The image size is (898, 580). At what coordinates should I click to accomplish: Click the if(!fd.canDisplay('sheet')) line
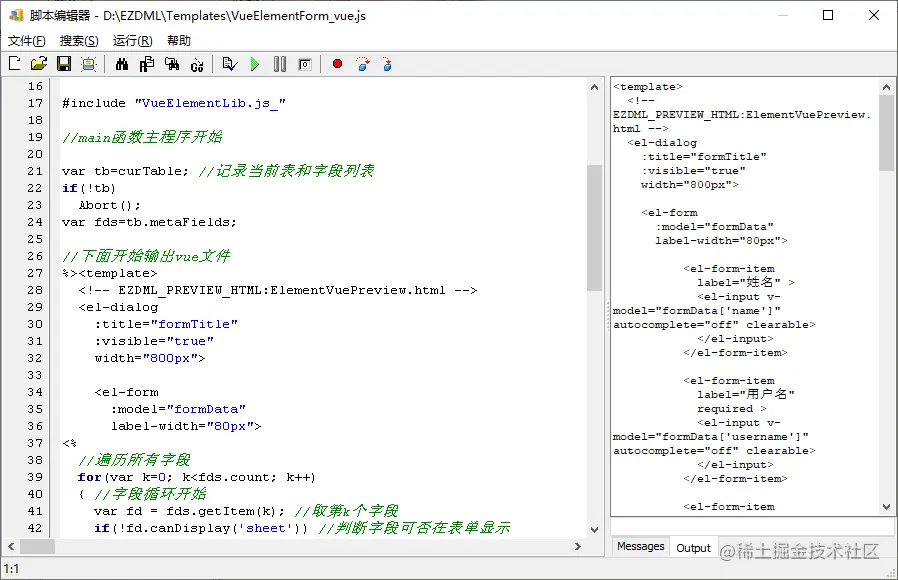click(200, 528)
